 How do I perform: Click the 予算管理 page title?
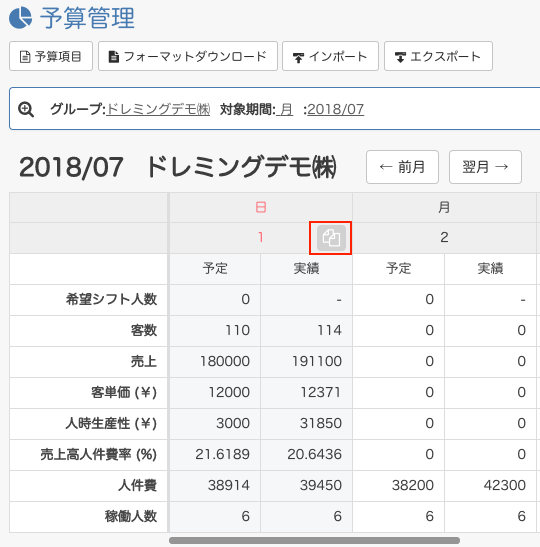(87, 18)
